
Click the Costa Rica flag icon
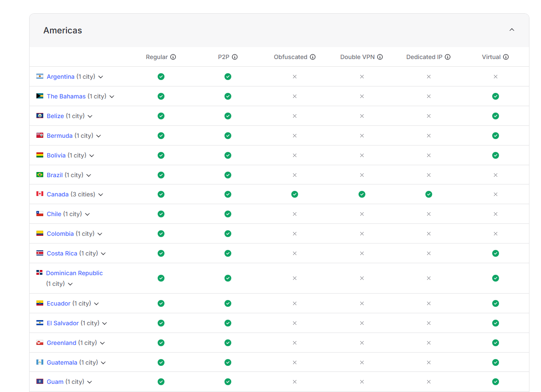coord(40,253)
